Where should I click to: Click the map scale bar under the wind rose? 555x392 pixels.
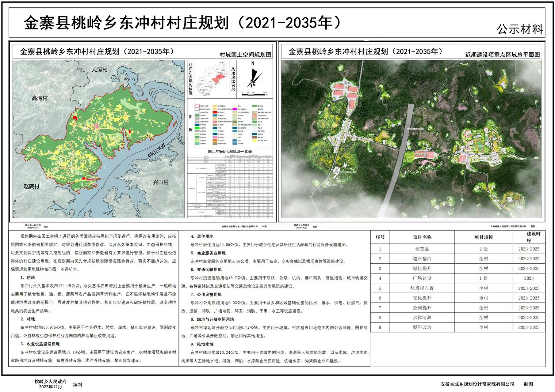tap(255, 93)
